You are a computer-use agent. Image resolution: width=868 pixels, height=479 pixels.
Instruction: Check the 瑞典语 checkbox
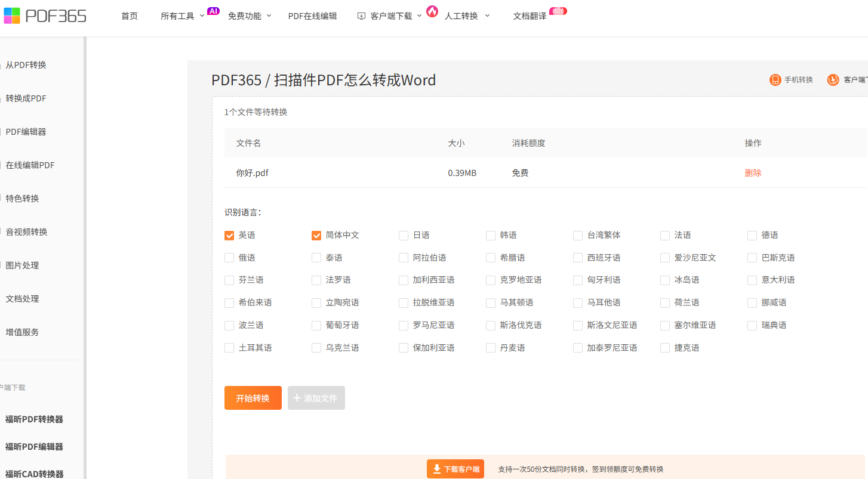(752, 326)
